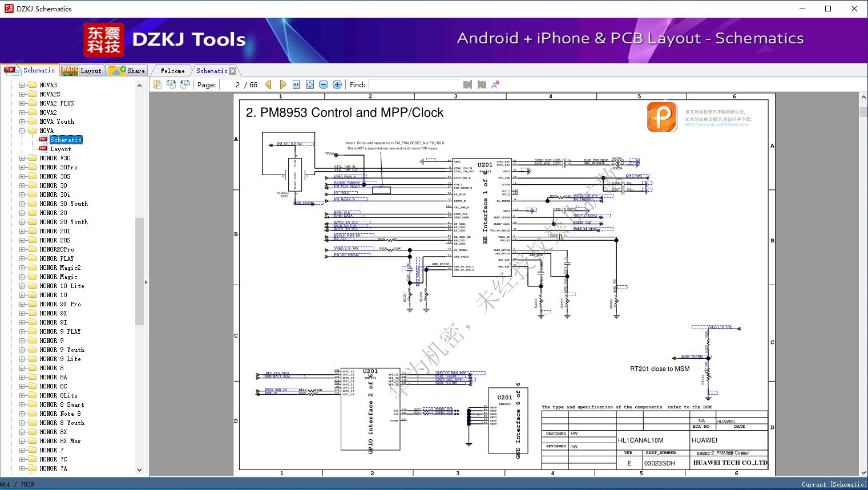The image size is (868, 490).
Task: Find the next search match
Action: pos(482,84)
